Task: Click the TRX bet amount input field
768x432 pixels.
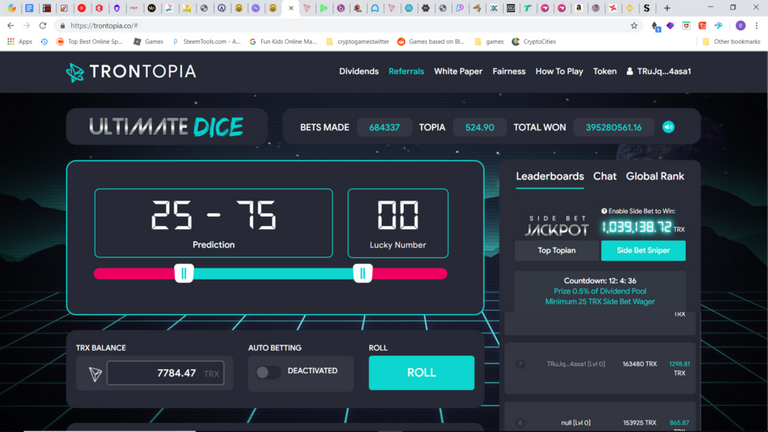Action: (166, 373)
